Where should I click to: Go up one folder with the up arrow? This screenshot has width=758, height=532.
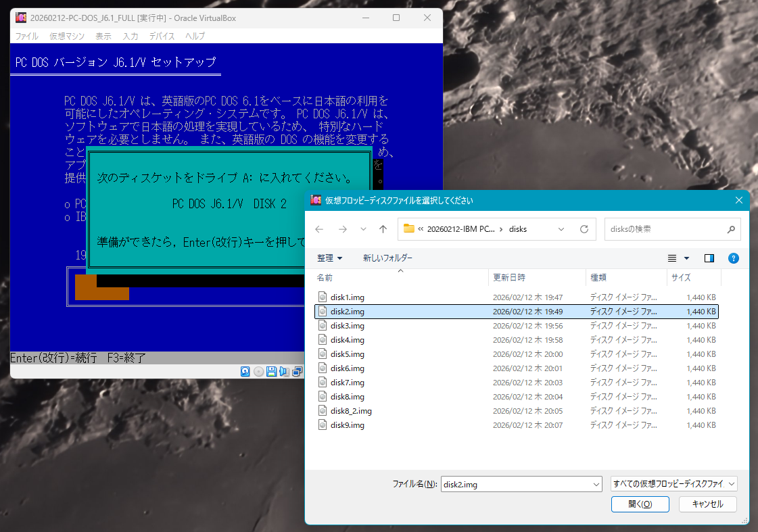(383, 229)
